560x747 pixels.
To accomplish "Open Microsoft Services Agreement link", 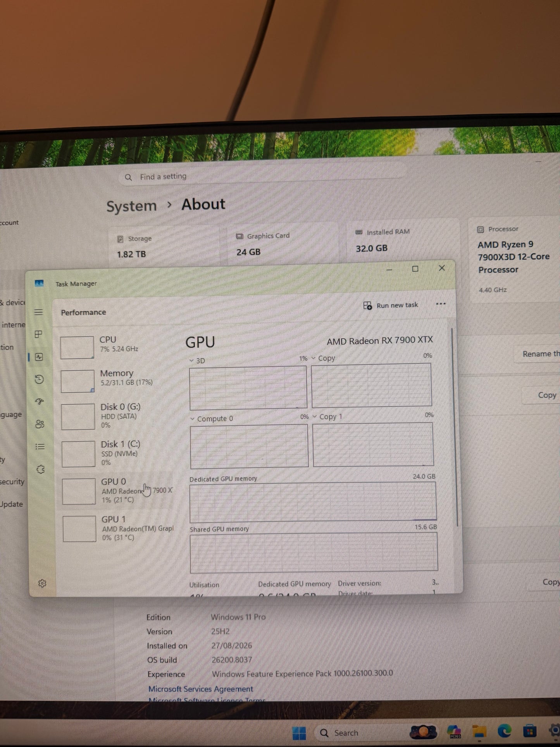I will point(201,689).
